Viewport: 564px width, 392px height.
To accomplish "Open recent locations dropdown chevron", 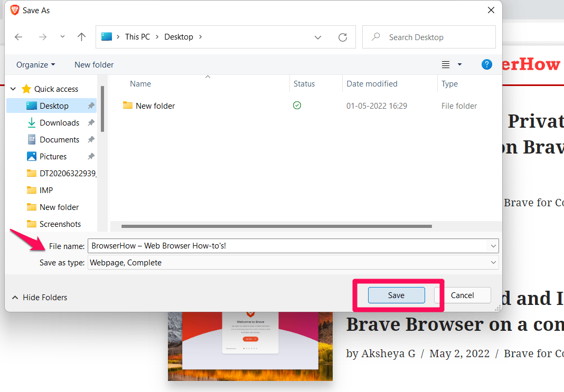I will [63, 36].
